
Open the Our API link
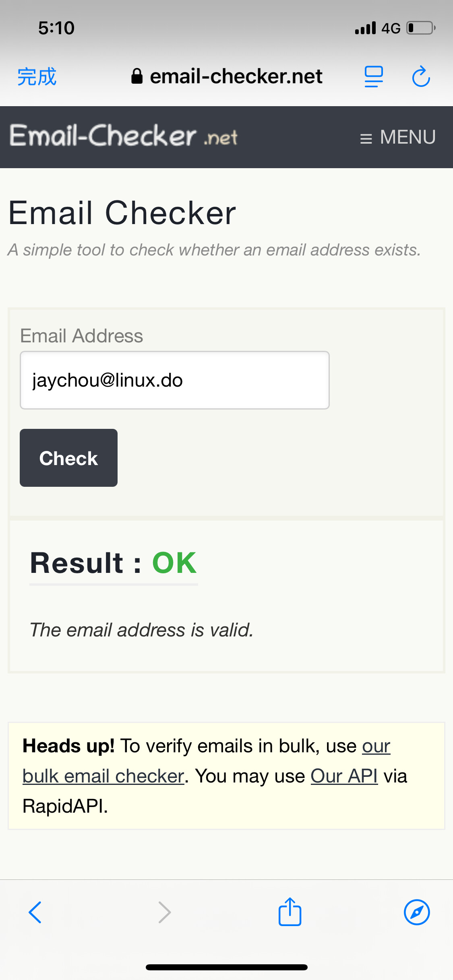coord(344,776)
